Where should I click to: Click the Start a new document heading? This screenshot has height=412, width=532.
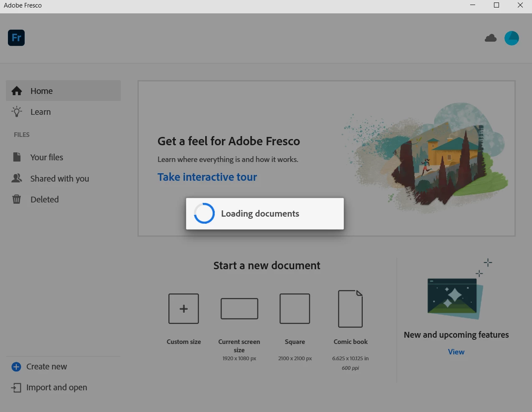coord(267,265)
